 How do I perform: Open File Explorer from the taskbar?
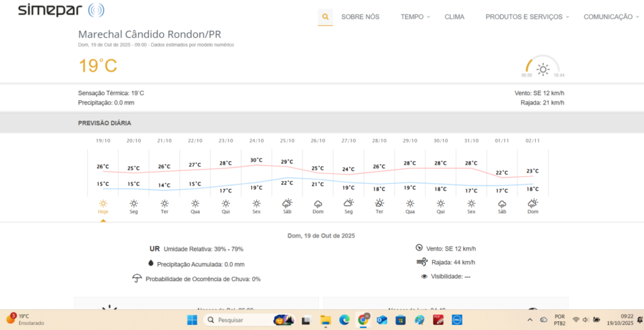click(326, 320)
